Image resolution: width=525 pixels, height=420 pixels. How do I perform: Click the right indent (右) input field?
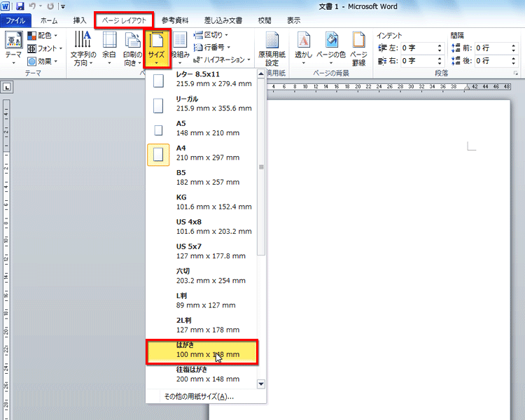(419, 61)
